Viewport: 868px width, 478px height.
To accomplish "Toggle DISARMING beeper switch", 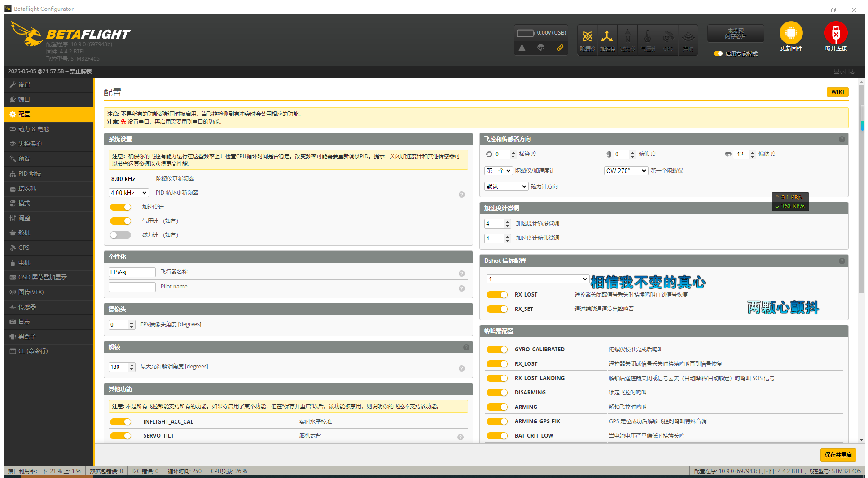I will tap(497, 393).
